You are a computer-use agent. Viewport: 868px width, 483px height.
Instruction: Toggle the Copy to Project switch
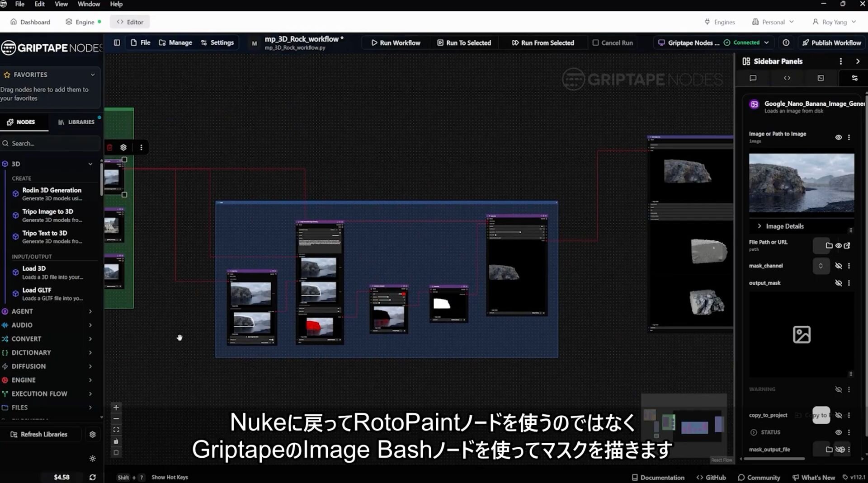click(821, 415)
